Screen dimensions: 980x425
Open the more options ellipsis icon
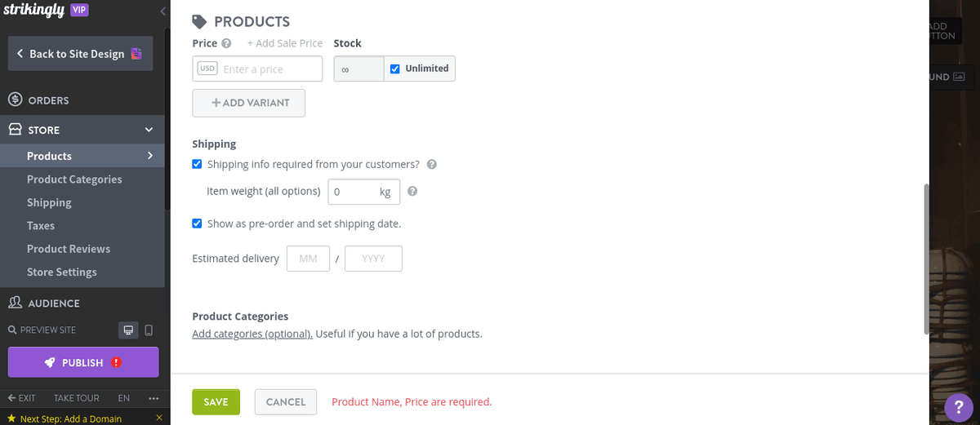click(x=154, y=398)
